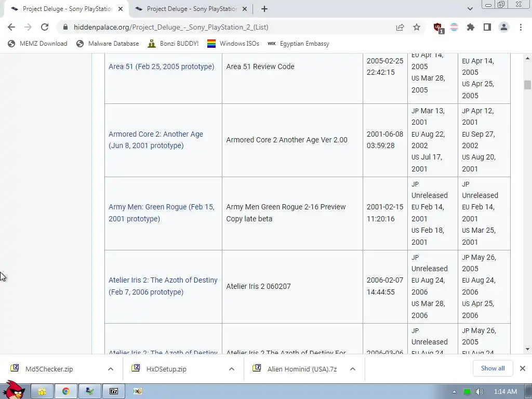Open Armored Core 2: Another Age prototype link
Screen dimensions: 532x399
[x=156, y=140]
